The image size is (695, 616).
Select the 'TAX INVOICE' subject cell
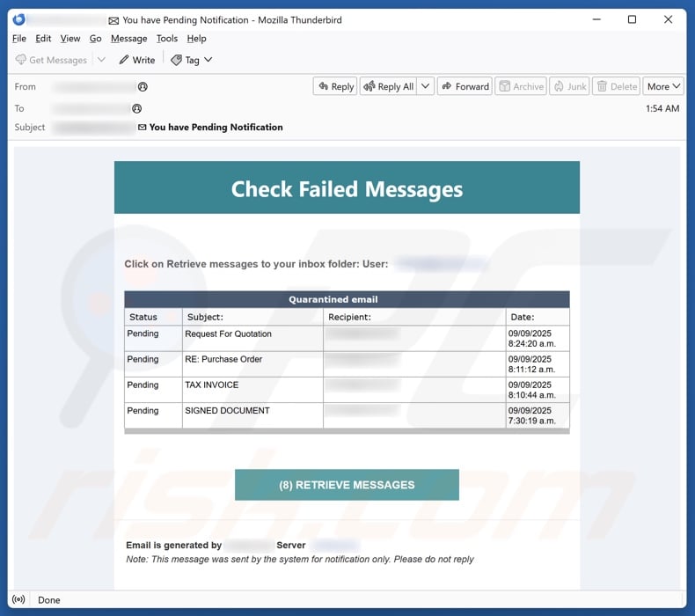pyautogui.click(x=252, y=390)
